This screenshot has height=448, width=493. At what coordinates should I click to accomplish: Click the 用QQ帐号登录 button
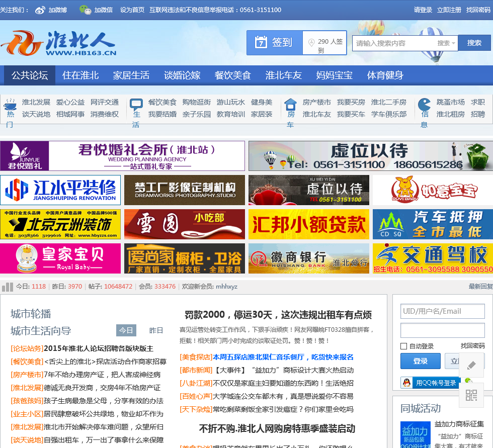point(431,383)
